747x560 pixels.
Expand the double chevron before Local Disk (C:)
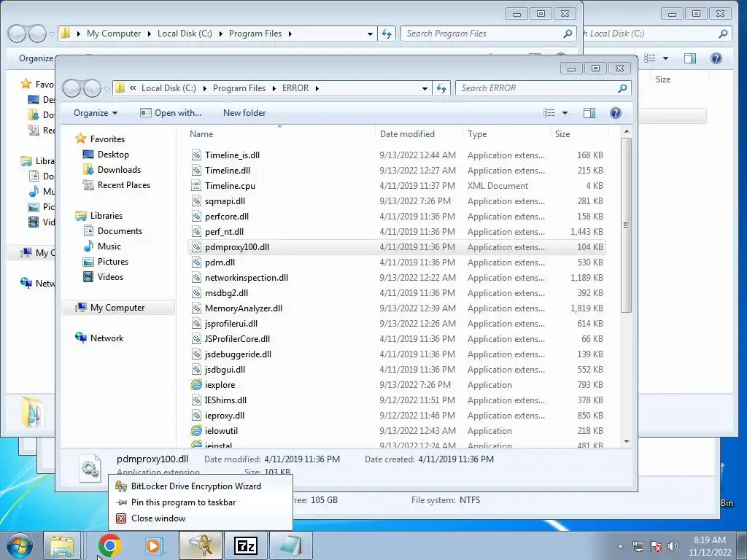point(133,88)
